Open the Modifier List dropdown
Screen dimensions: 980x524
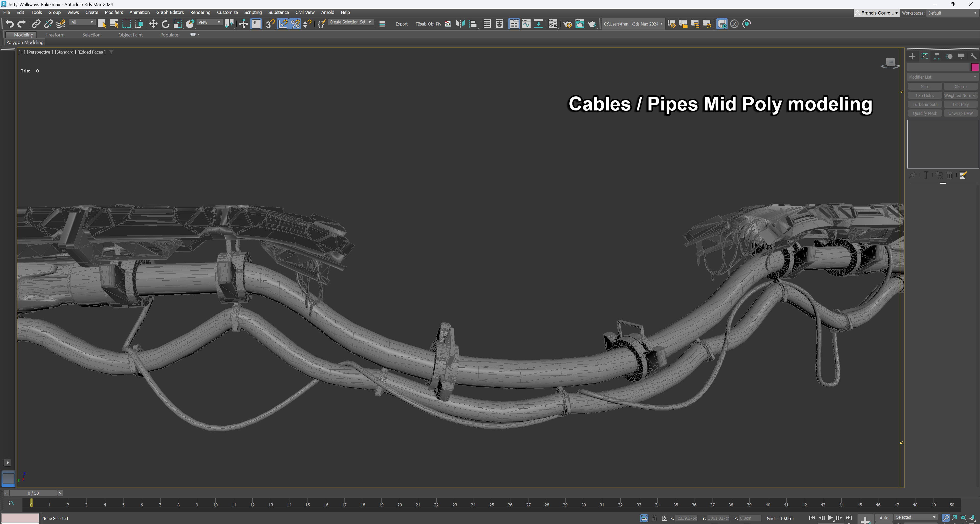(x=942, y=77)
